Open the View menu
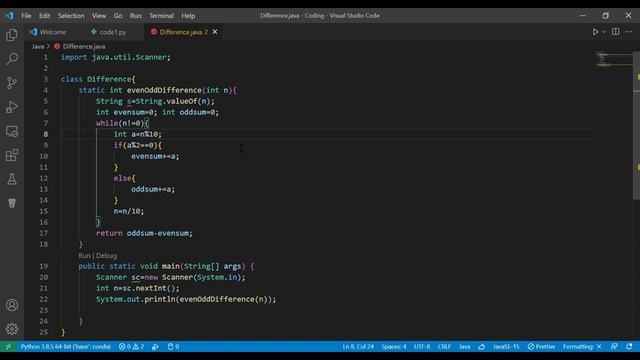The width and height of the screenshot is (640, 360). pyautogui.click(x=98, y=16)
